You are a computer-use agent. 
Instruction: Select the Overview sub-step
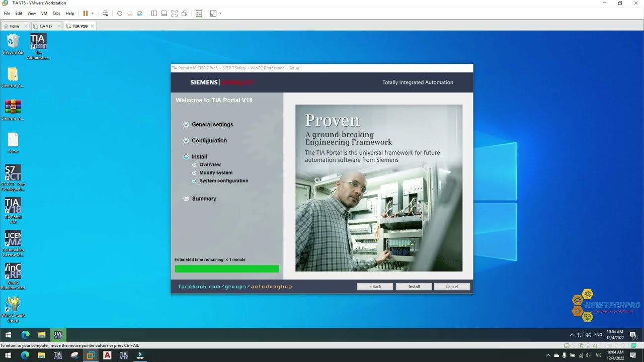(210, 165)
